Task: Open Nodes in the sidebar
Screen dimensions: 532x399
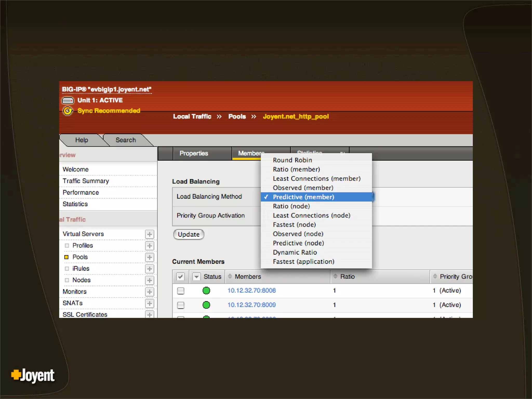Action: pos(82,280)
